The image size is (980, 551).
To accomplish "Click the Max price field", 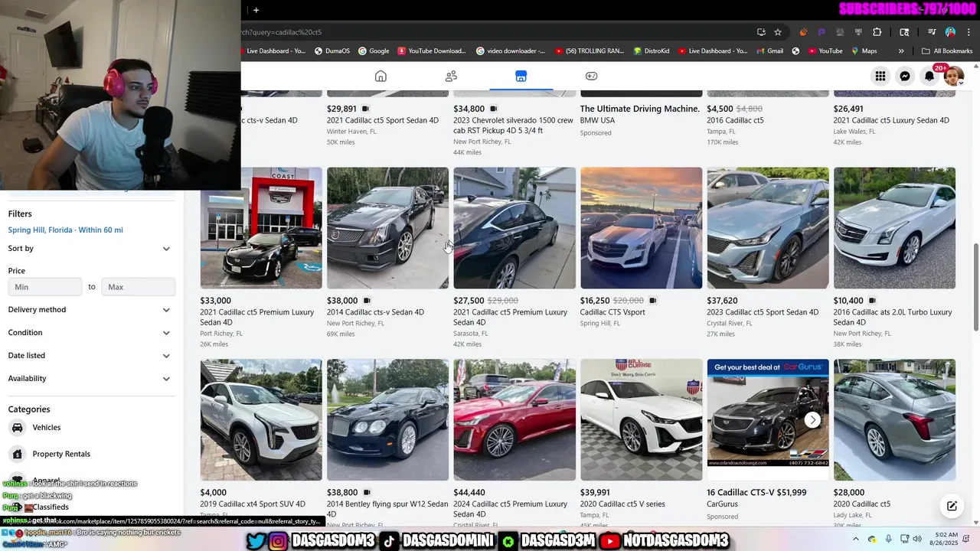I will pos(138,287).
